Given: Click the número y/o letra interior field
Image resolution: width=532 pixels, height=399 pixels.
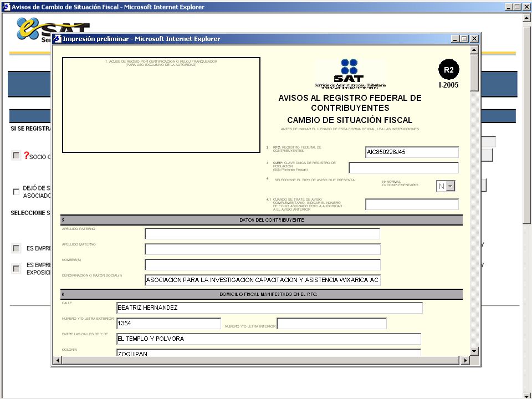Looking at the screenshot, I should tap(331, 323).
